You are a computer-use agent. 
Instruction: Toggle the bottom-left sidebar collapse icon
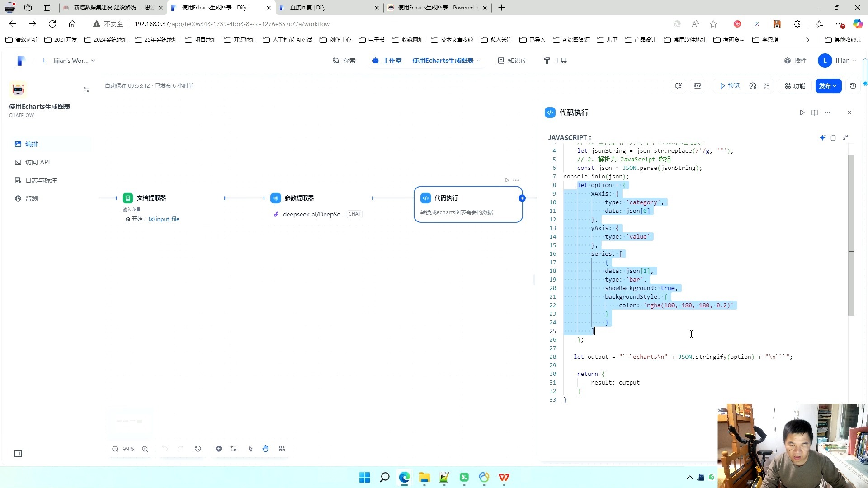pos(18,454)
